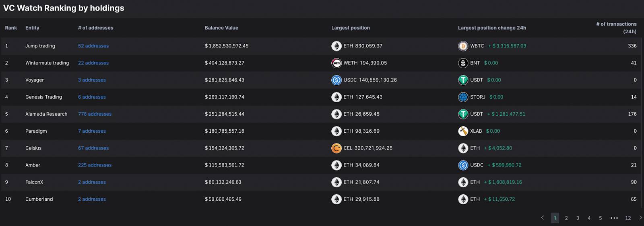Click the CEL icon in Celsius row
The width and height of the screenshot is (644, 226).
[x=336, y=148]
